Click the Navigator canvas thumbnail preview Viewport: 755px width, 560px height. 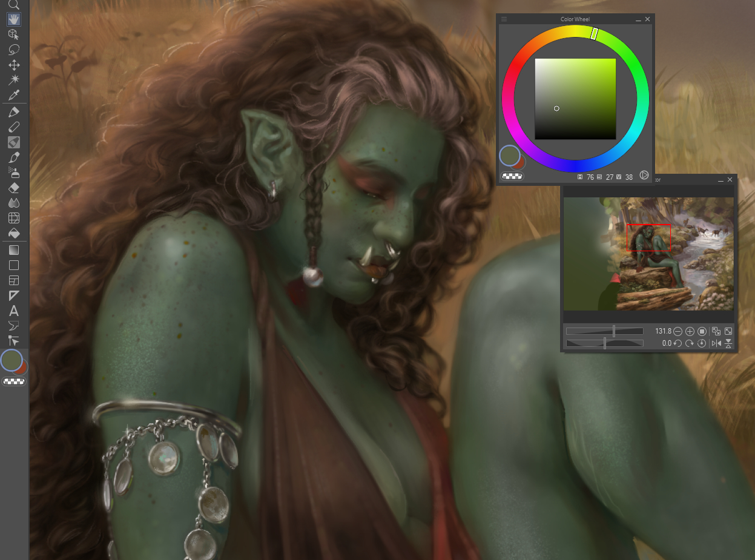click(x=648, y=253)
